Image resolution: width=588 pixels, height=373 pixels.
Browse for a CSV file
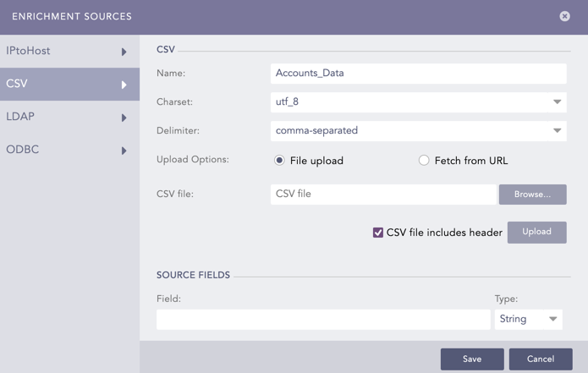pos(532,195)
